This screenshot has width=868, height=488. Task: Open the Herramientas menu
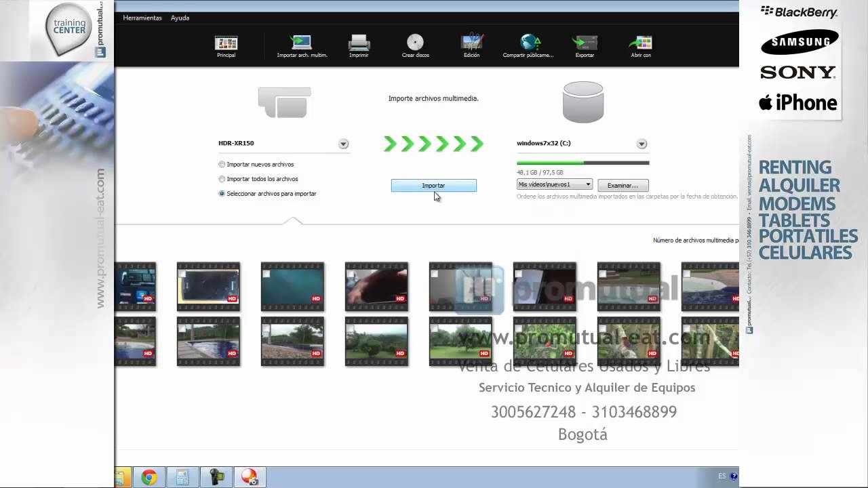coord(142,18)
